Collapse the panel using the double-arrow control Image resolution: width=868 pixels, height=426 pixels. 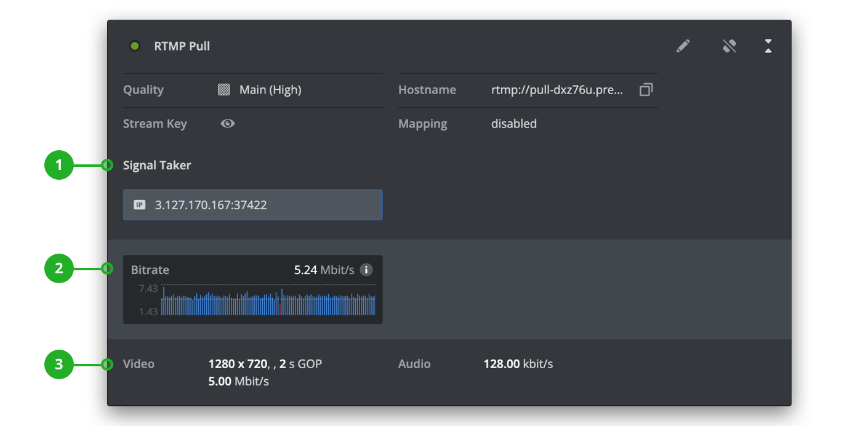pos(768,46)
